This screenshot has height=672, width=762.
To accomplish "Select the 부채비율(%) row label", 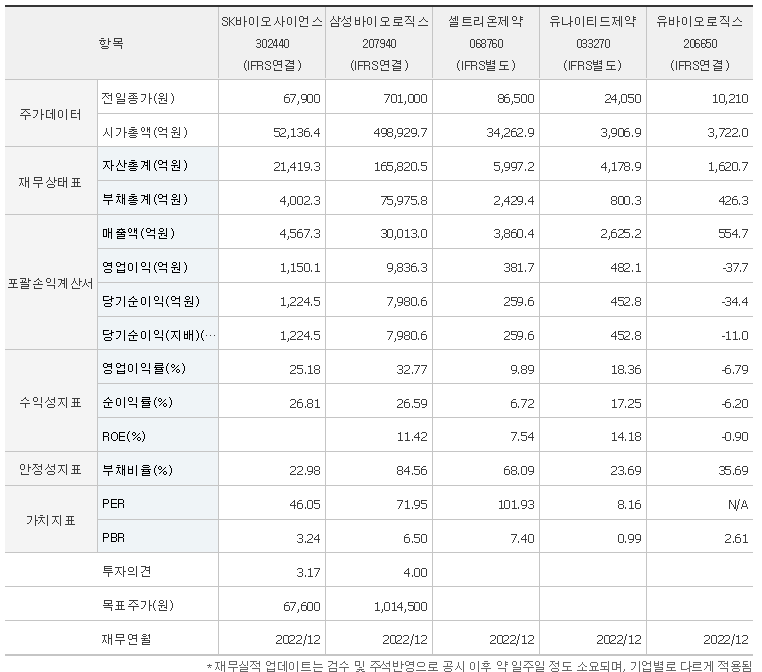I will click(138, 470).
